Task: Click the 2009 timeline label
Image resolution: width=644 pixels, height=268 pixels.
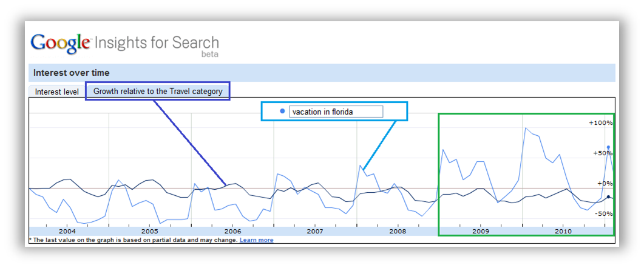Action: click(x=480, y=232)
